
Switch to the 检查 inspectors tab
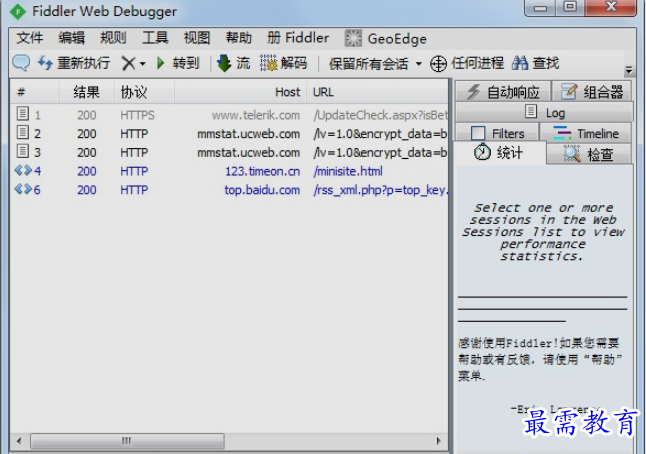coord(589,154)
